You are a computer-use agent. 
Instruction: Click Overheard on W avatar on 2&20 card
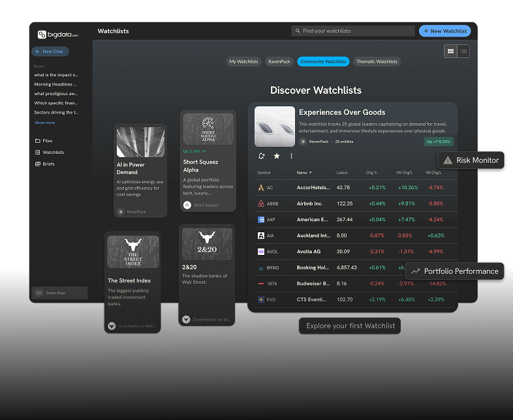click(186, 320)
